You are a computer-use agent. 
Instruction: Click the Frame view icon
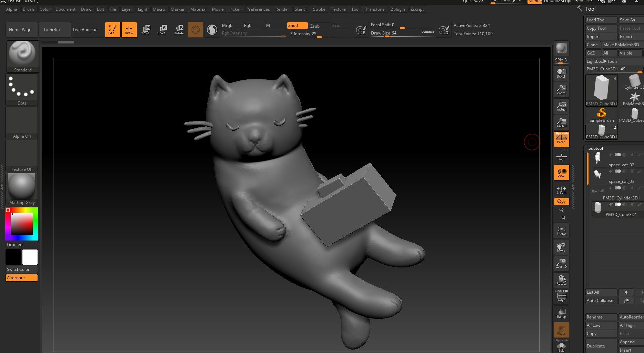click(x=561, y=231)
